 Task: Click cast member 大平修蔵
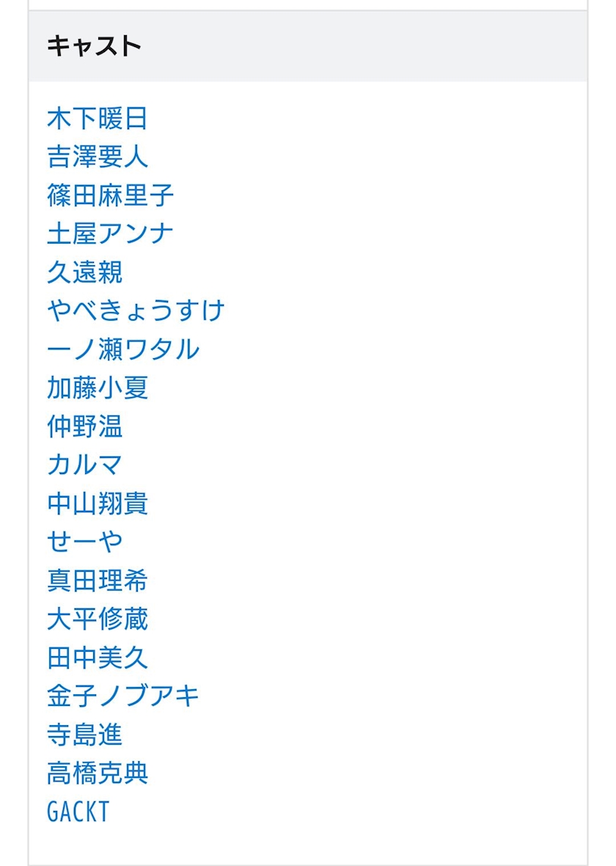(x=98, y=619)
